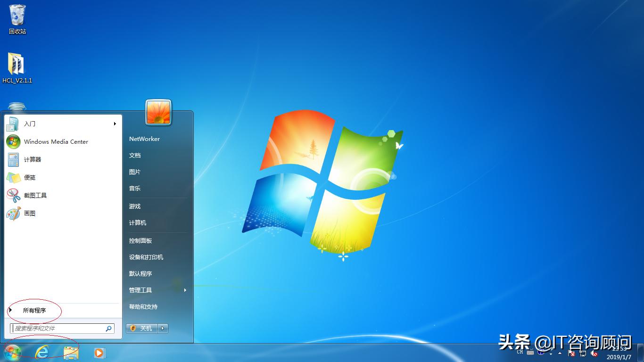
Task: Launch Windows Media Player from the taskbar
Action: tap(99, 352)
